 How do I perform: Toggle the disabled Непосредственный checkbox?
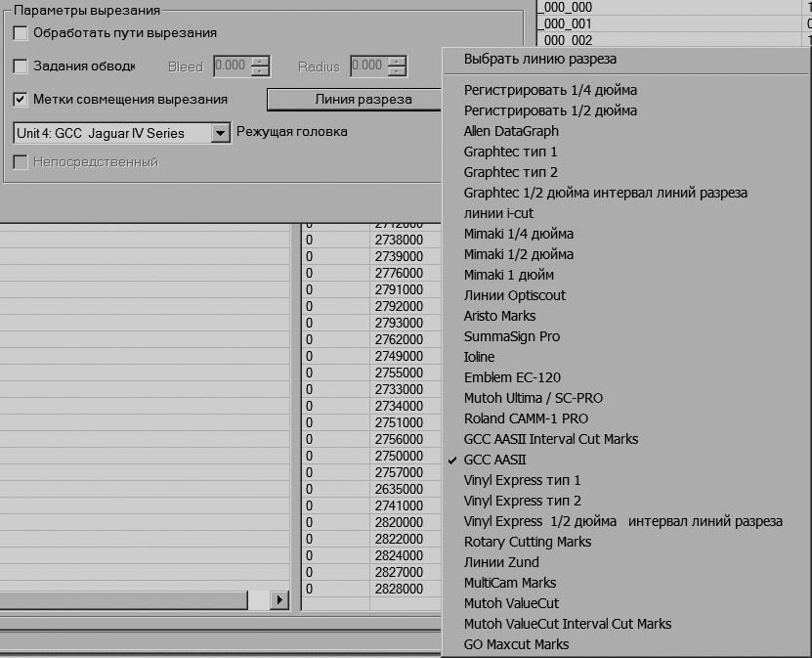(21, 162)
